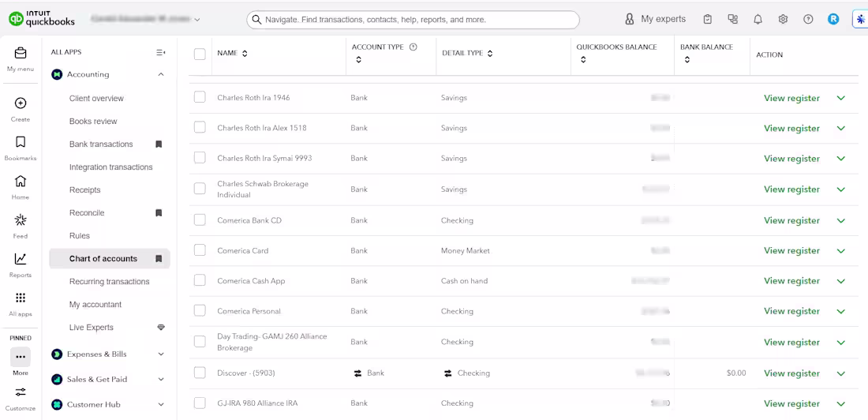This screenshot has height=420, width=868.
Task: Check the Charles Schwab Brokerage Individual checkbox
Action: pos(200,189)
